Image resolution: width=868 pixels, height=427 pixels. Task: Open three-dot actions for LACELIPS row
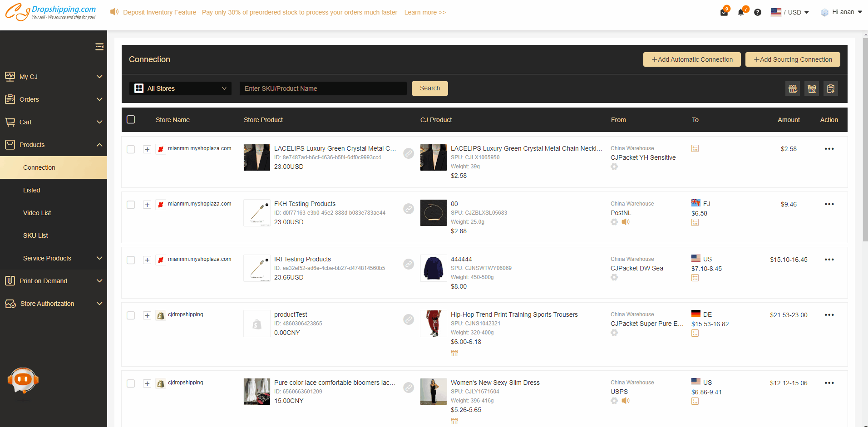[x=829, y=149]
